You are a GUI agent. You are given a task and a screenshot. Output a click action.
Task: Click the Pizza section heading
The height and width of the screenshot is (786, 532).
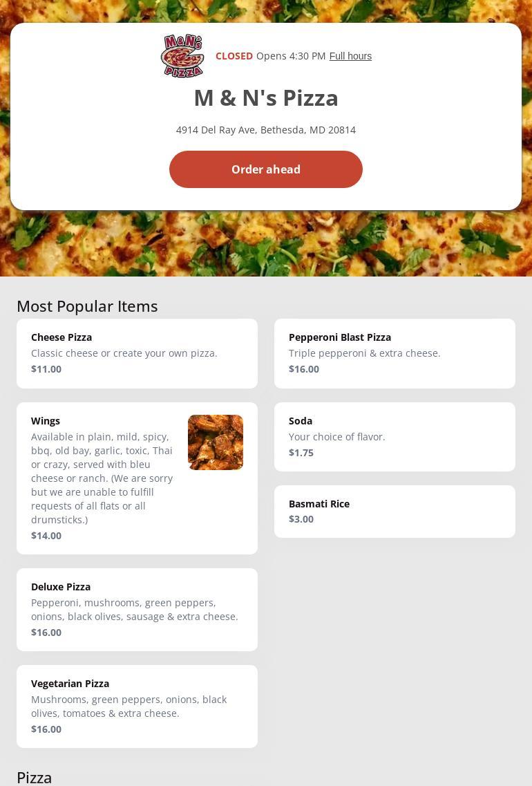[x=35, y=778]
